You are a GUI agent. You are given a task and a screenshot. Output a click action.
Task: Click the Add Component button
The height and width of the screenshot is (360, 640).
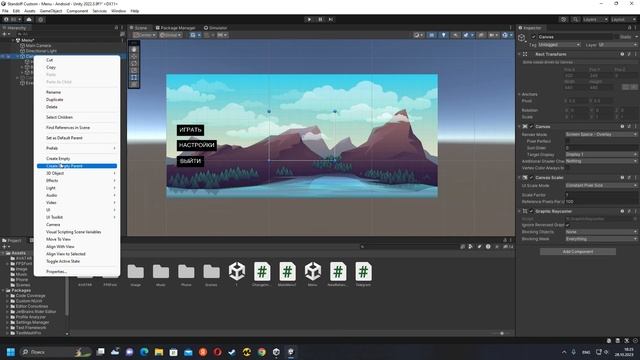click(578, 252)
